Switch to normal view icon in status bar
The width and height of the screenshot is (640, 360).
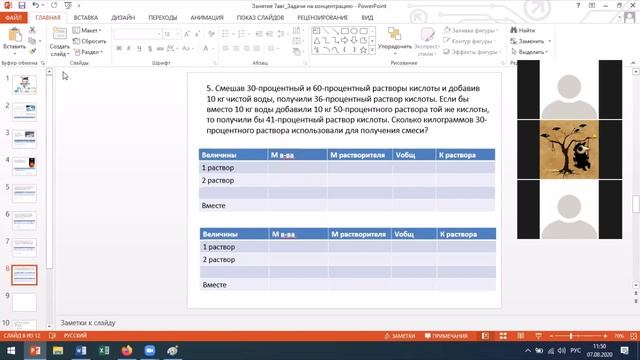485,336
